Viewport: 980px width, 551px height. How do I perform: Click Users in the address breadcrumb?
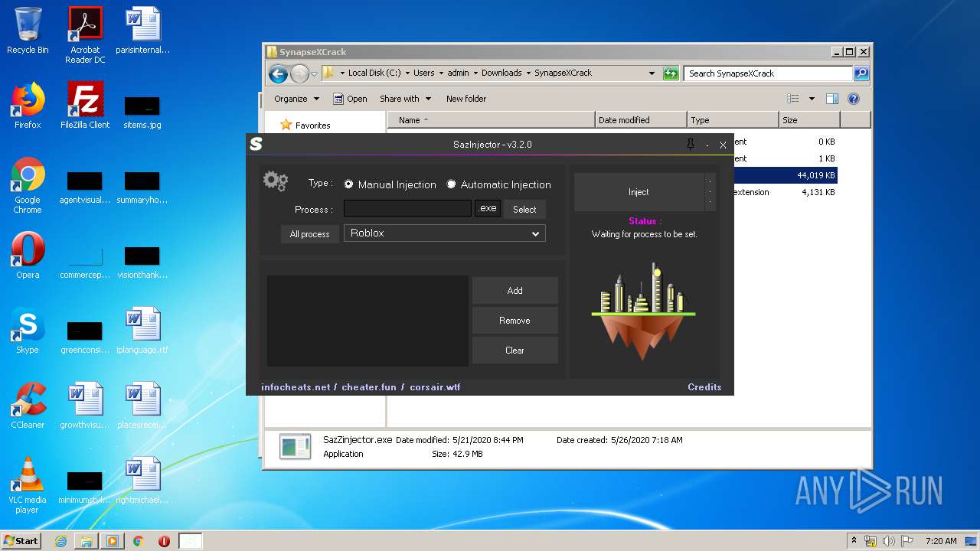(423, 73)
